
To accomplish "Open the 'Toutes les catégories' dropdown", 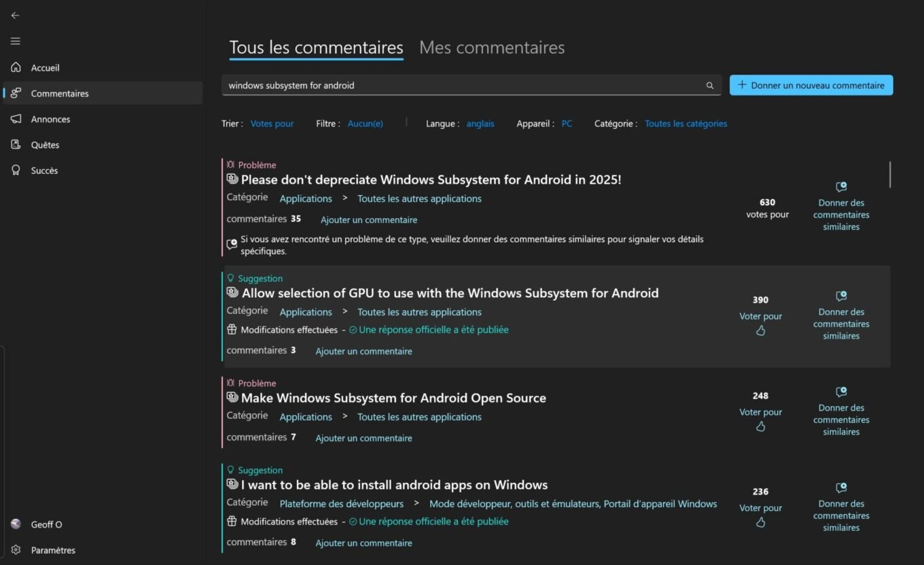I will click(x=686, y=124).
